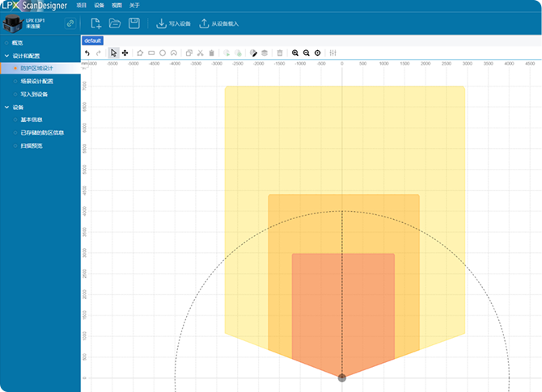The width and height of the screenshot is (542, 392).
Task: Zoom out with the magnifier minus
Action: (306, 53)
